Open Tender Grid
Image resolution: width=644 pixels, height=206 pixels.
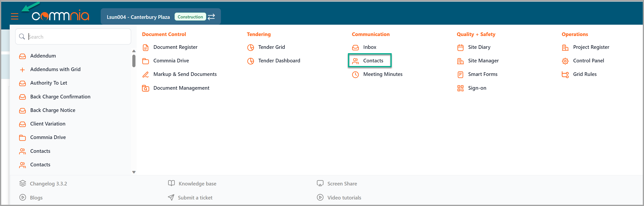click(271, 47)
